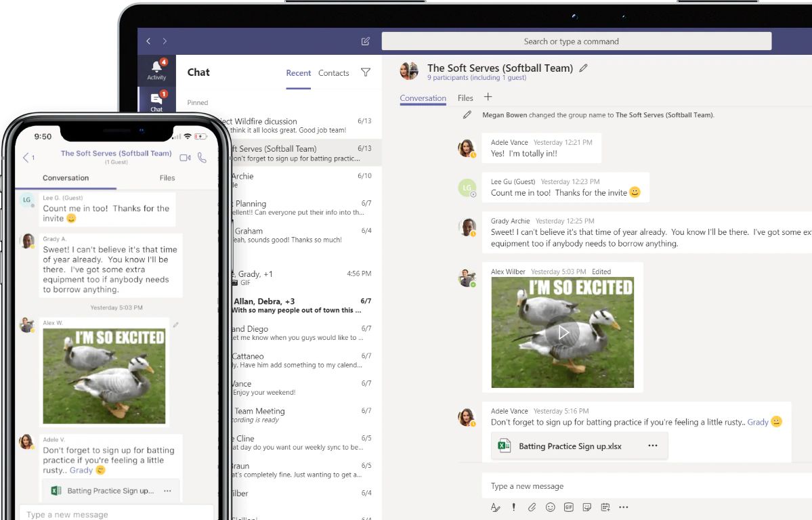
Task: Open Batting Practice Sign up.xlsx attachment
Action: point(570,446)
